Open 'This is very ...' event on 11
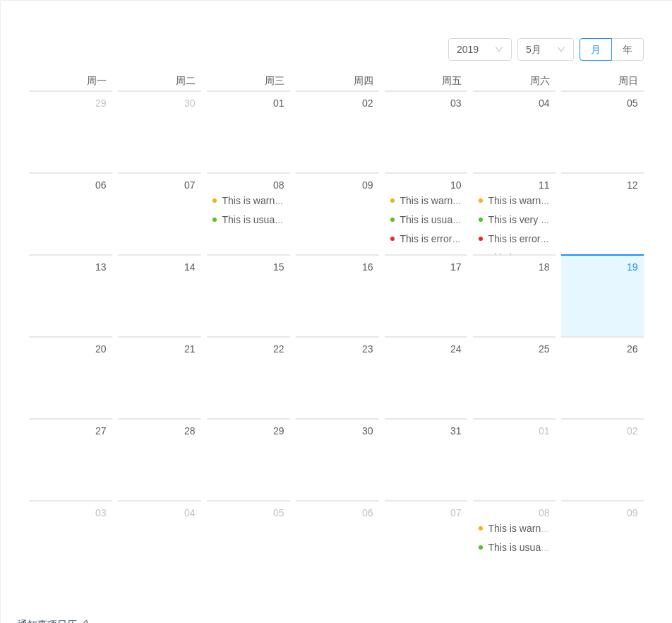 click(x=518, y=220)
